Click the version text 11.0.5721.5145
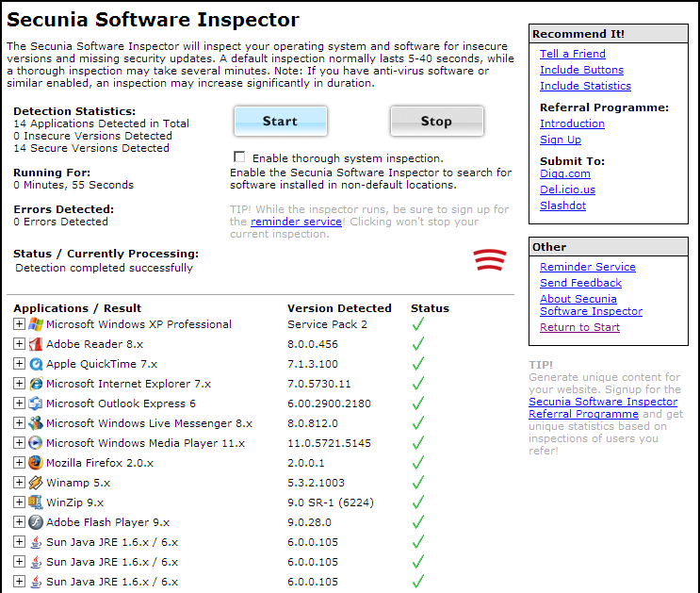The height and width of the screenshot is (593, 700). (x=329, y=443)
